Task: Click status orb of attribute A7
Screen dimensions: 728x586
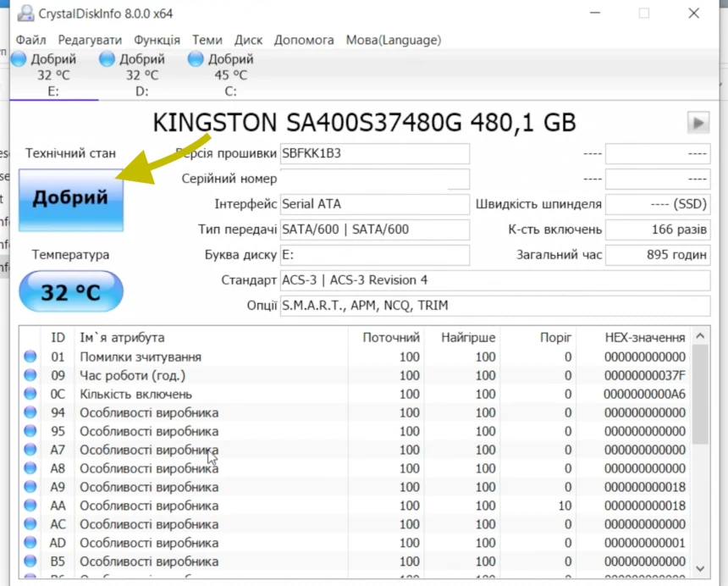Action: coord(30,450)
